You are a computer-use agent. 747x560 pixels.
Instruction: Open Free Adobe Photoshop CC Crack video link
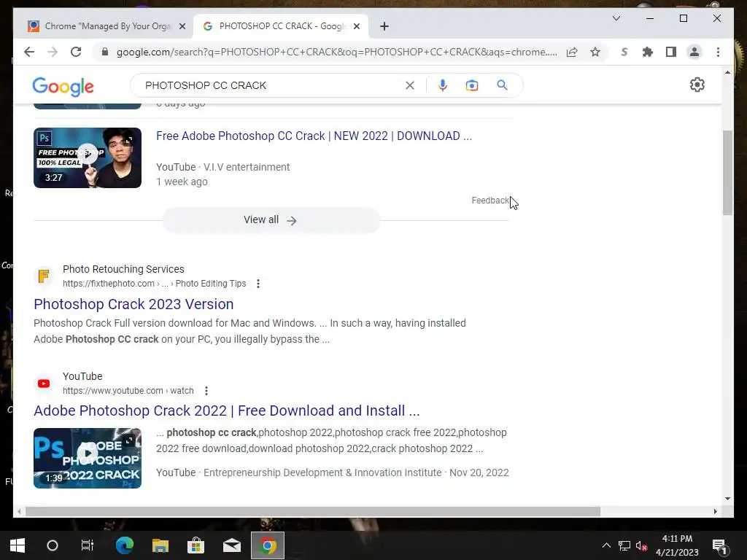tap(314, 136)
